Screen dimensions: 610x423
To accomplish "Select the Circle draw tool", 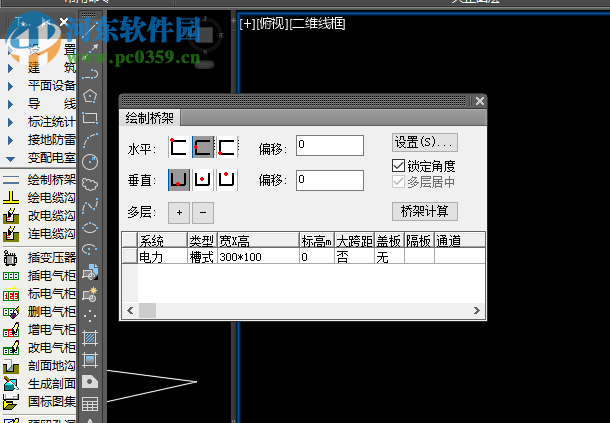I will 90,162.
